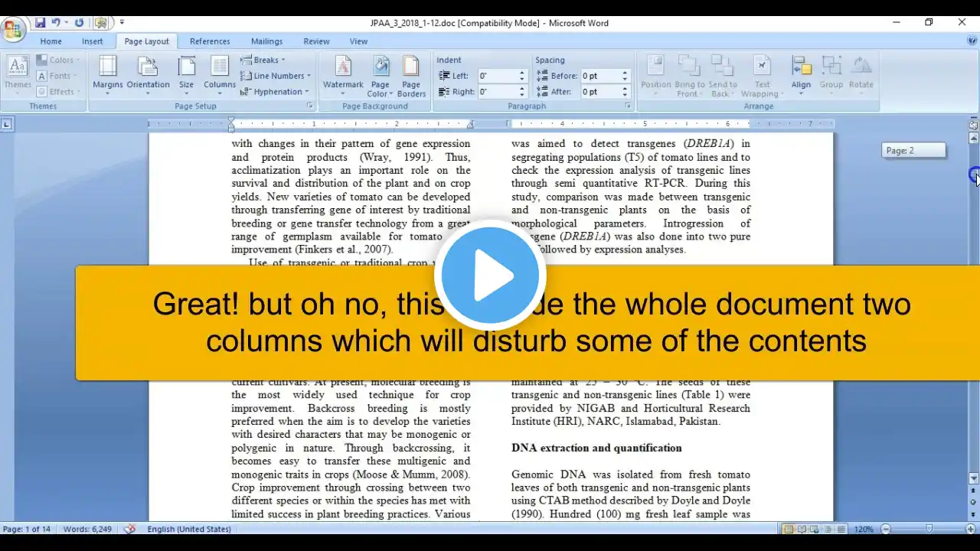Image resolution: width=980 pixels, height=551 pixels.
Task: Expand the Breaks dropdown
Action: (263, 60)
